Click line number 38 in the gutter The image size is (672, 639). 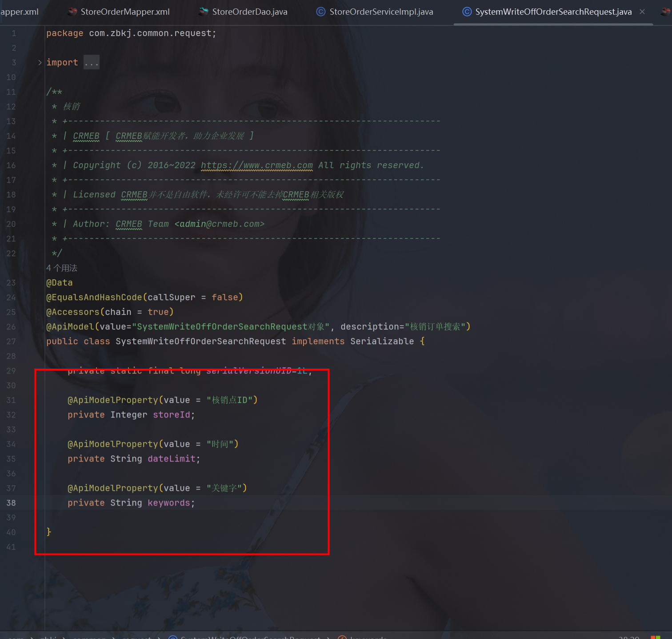pos(11,503)
